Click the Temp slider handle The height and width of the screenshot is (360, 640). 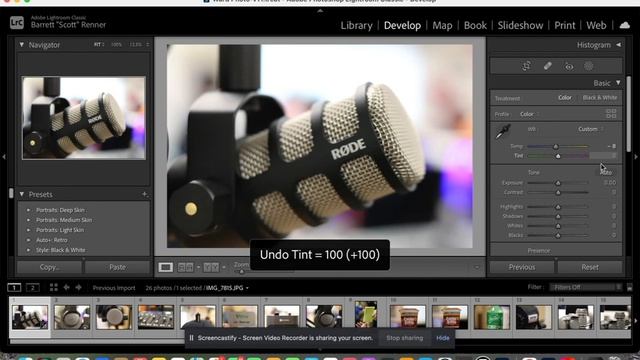(x=556, y=146)
